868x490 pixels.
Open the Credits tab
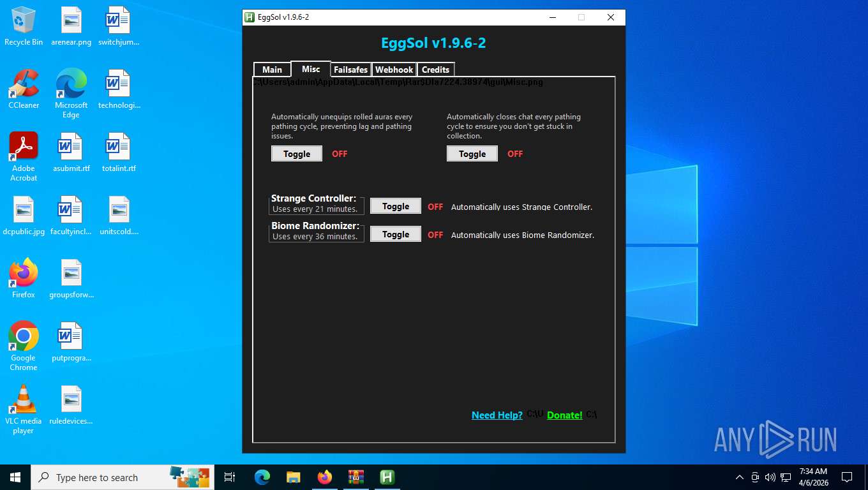tap(435, 70)
